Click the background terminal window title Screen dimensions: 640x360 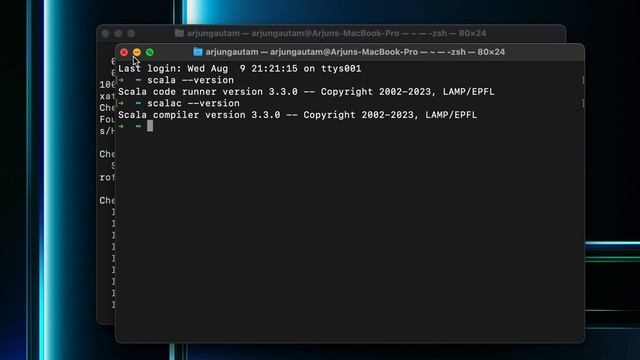337,33
